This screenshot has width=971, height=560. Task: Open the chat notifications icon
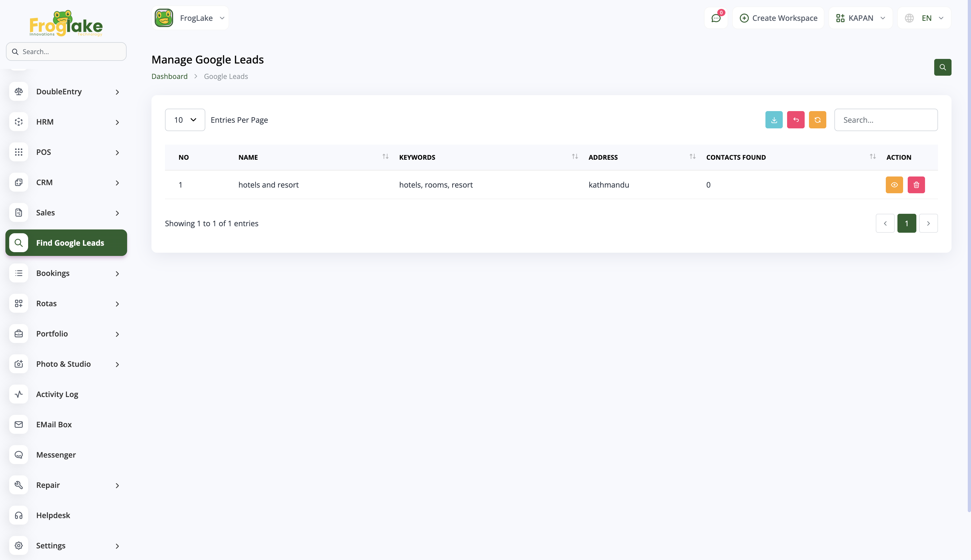tap(716, 18)
